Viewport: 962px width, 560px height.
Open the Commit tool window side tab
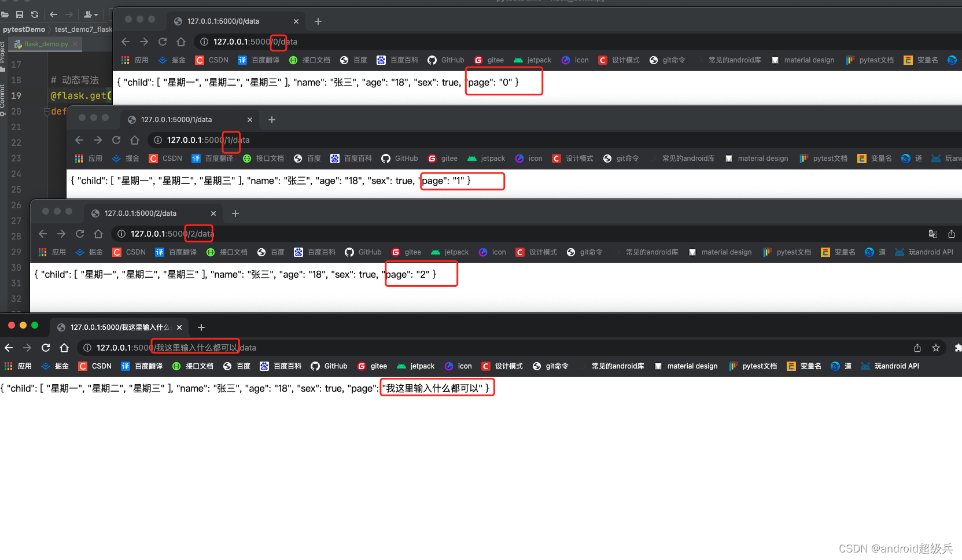pos(3,100)
